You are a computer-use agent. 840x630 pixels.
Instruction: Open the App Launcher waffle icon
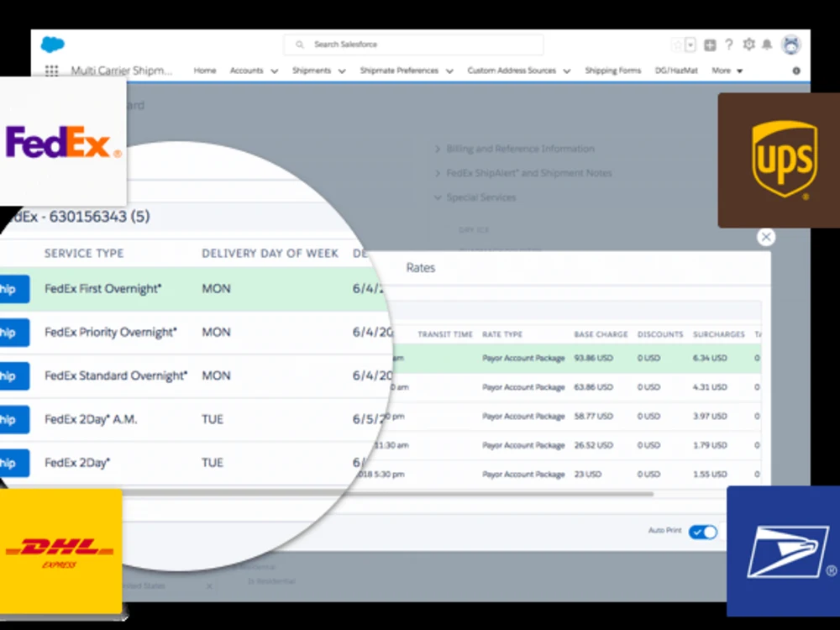tap(51, 71)
